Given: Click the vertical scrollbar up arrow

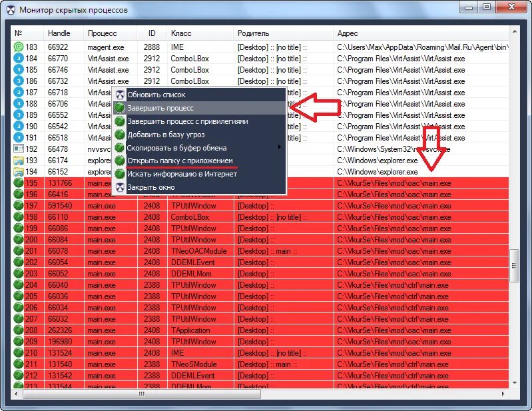Looking at the screenshot, I should pyautogui.click(x=515, y=31).
